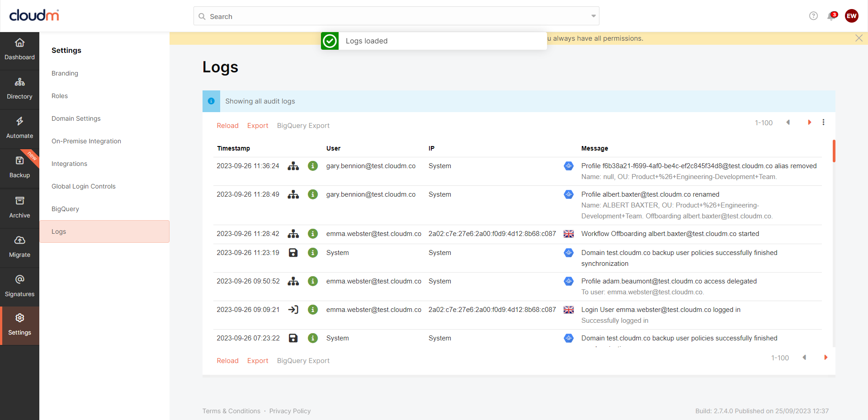Click the access delegated message for adam.beaumont
The height and width of the screenshot is (420, 868).
pos(669,281)
